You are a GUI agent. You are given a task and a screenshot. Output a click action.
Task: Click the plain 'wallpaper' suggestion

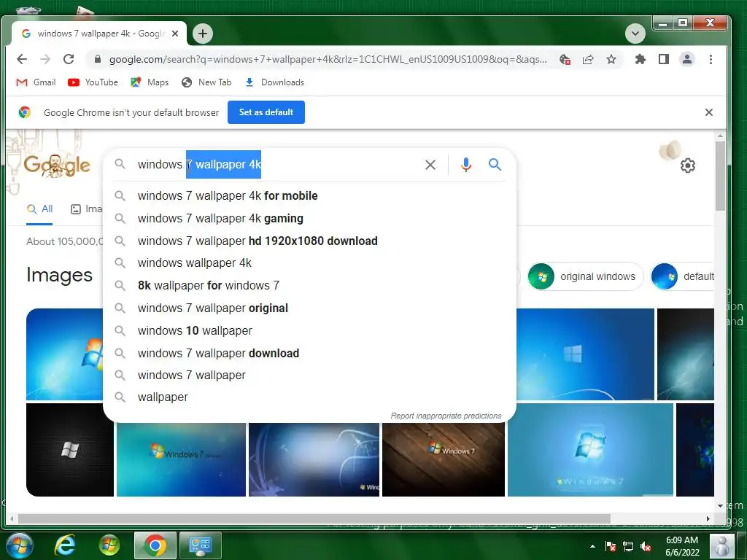[309, 397]
